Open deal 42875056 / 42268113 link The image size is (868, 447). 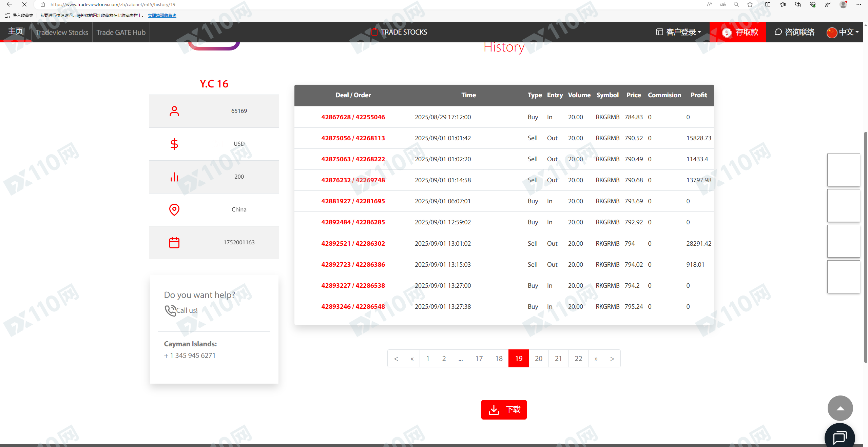tap(353, 138)
